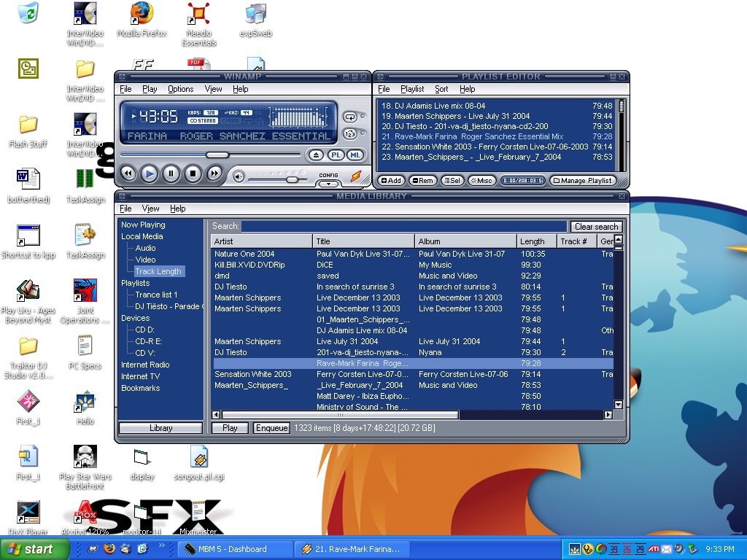Select playlist entry 22. Sensation White 2003

coord(496,147)
